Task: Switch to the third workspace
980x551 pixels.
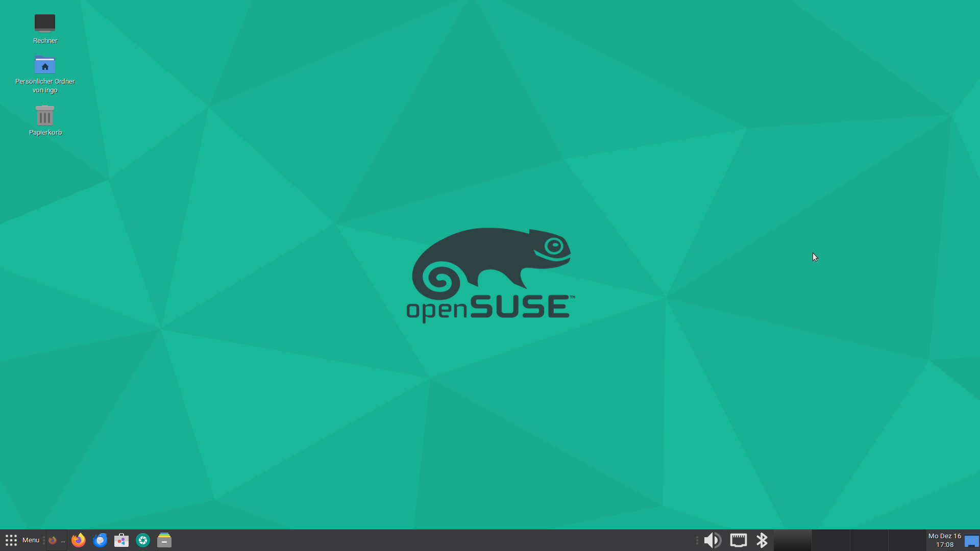Action: (869, 540)
